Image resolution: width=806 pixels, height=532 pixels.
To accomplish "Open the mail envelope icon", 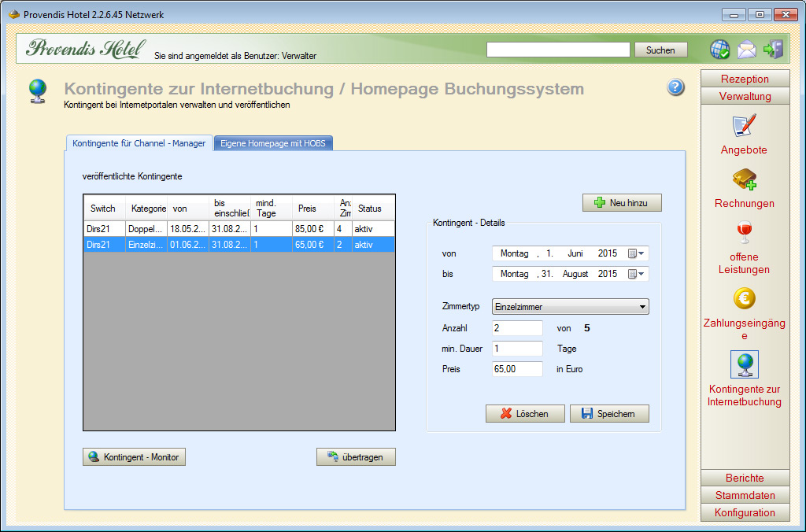I will pyautogui.click(x=746, y=50).
